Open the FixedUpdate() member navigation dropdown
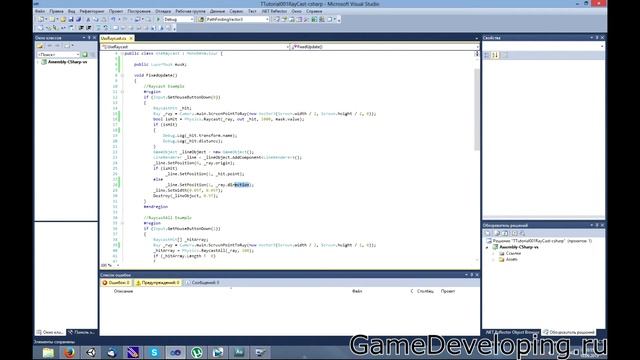The width and height of the screenshot is (640, 360). 384,47
